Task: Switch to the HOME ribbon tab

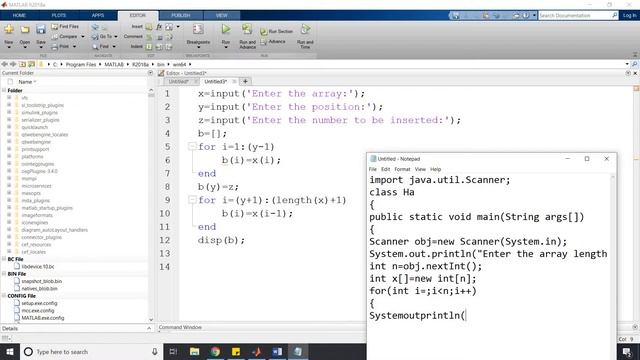Action: click(19, 16)
